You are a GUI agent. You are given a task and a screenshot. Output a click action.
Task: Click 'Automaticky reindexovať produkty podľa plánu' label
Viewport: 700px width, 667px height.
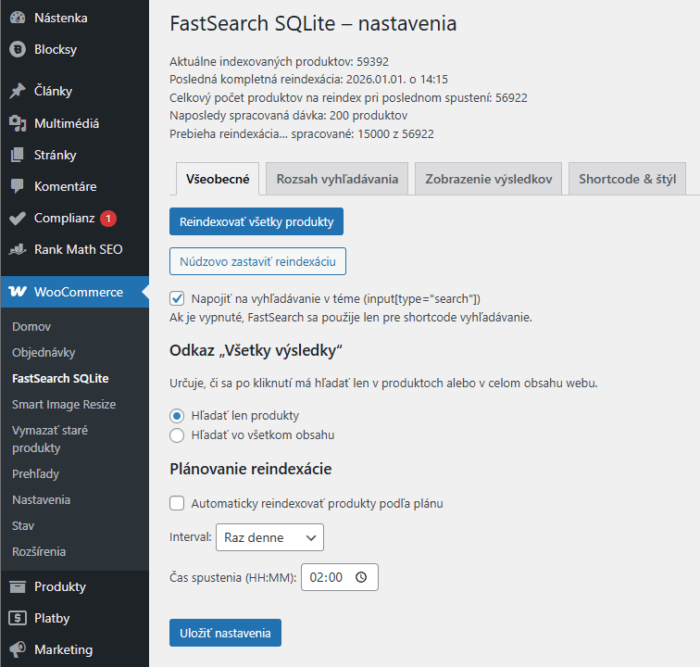tap(317, 503)
